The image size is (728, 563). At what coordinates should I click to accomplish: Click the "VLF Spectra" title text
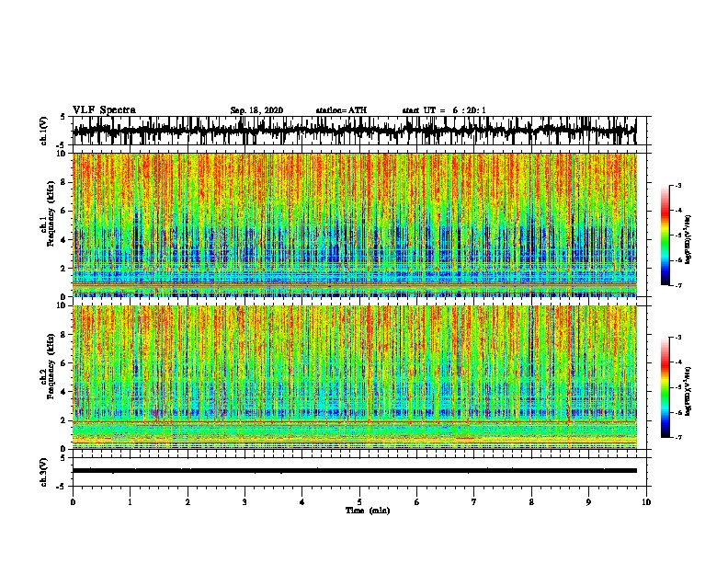[104, 110]
